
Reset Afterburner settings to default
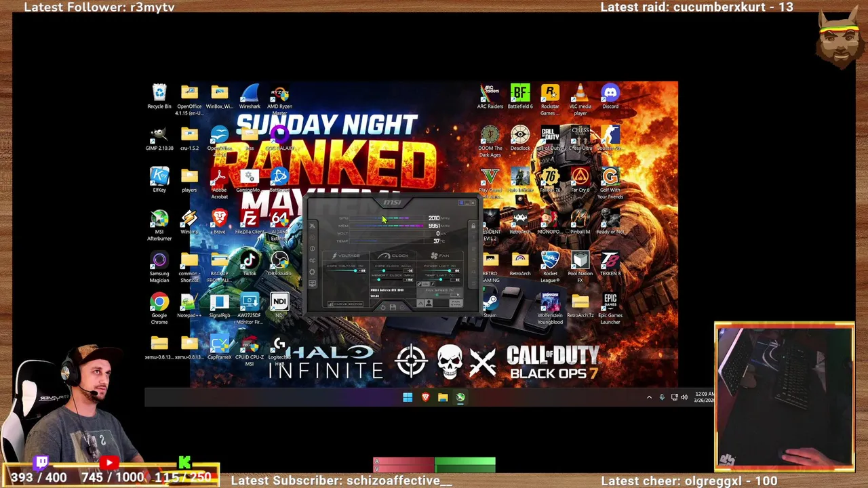(x=383, y=308)
